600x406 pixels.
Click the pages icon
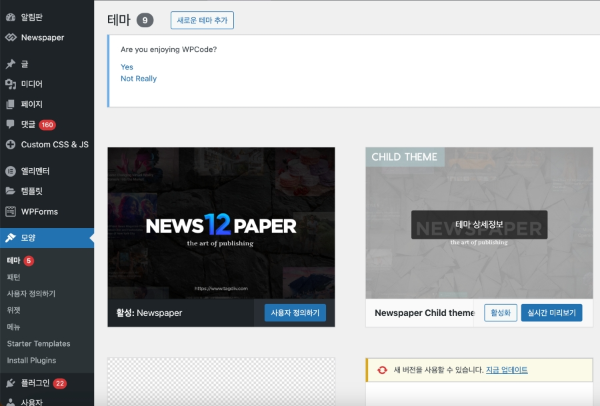tap(10, 104)
